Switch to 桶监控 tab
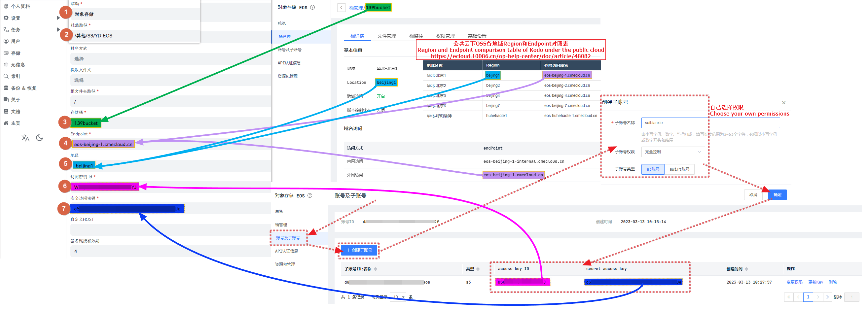This screenshot has width=868, height=311. pyautogui.click(x=416, y=36)
